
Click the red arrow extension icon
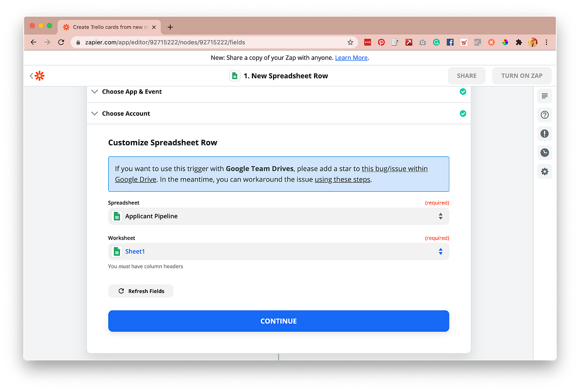click(409, 42)
